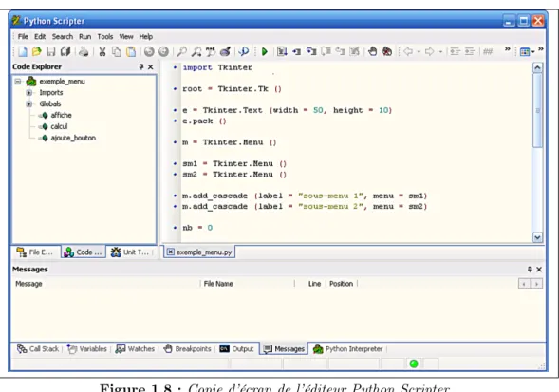Select the ajoute_bouton function in Code Explorer
559x392 pixels.
[73, 138]
